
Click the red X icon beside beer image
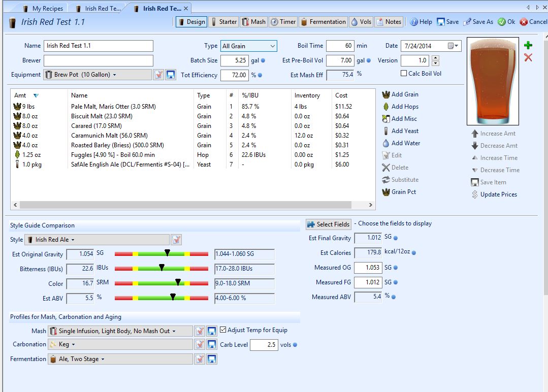[528, 58]
